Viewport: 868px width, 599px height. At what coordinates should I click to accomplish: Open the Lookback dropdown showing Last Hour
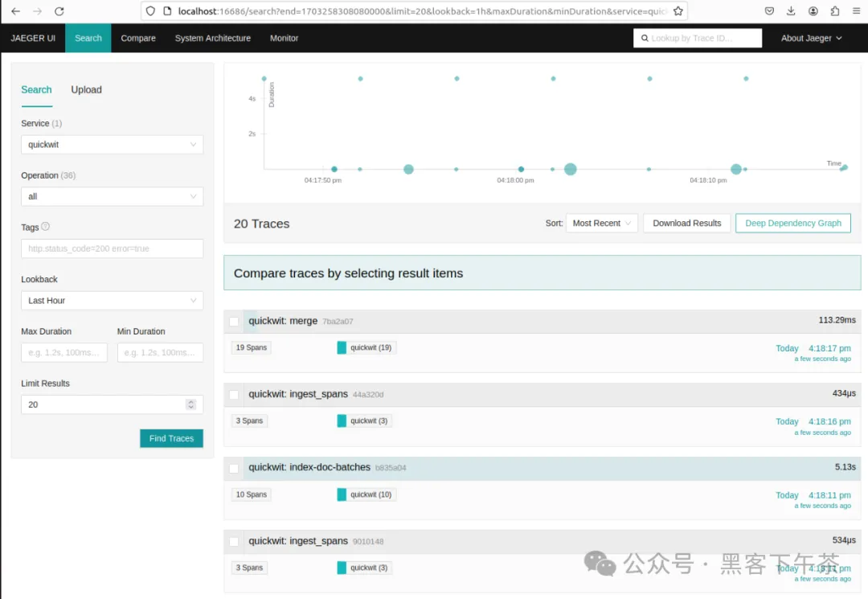tap(112, 301)
